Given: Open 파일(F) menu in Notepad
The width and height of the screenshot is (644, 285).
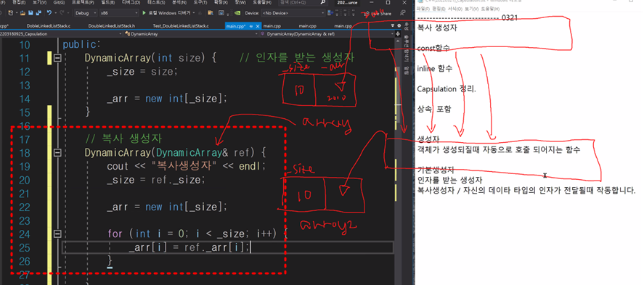Looking at the screenshot, I should click(x=423, y=9).
